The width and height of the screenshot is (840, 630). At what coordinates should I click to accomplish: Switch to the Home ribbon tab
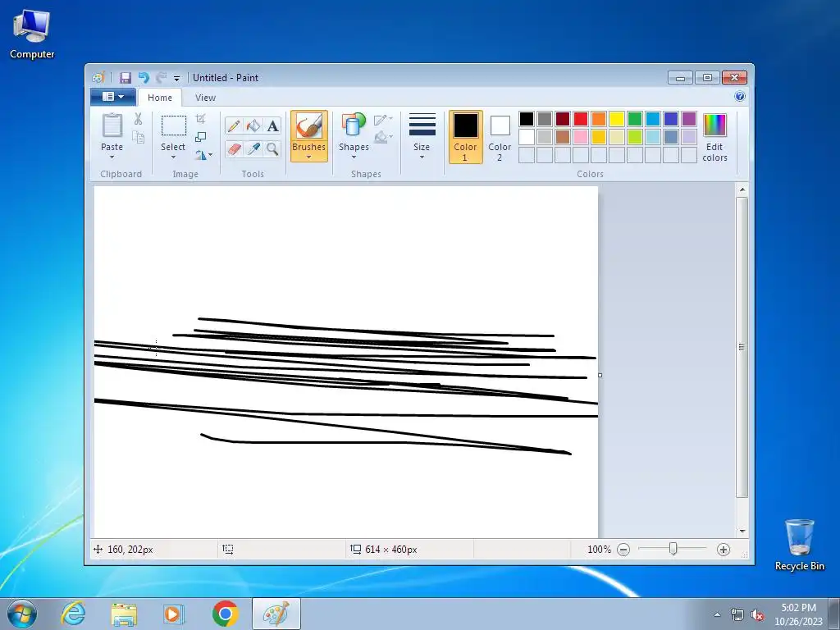160,98
